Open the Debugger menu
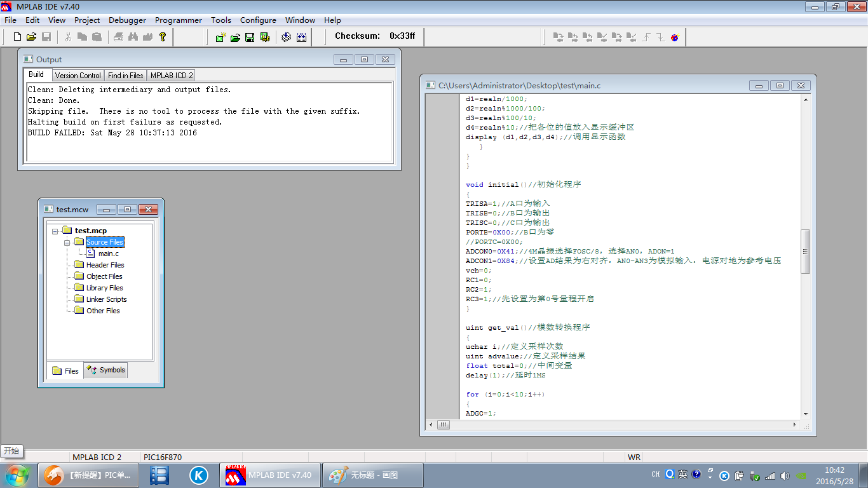This screenshot has height=488, width=868. 127,20
